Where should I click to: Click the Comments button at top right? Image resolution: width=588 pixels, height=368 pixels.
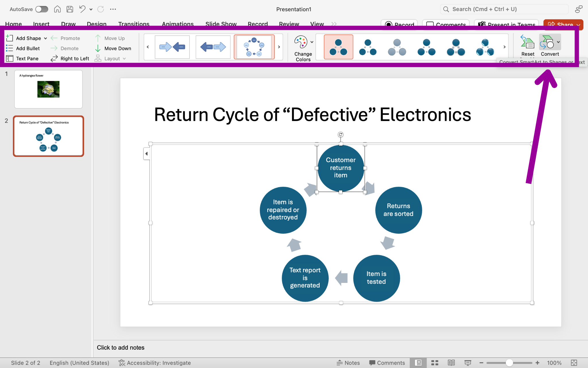(x=446, y=24)
